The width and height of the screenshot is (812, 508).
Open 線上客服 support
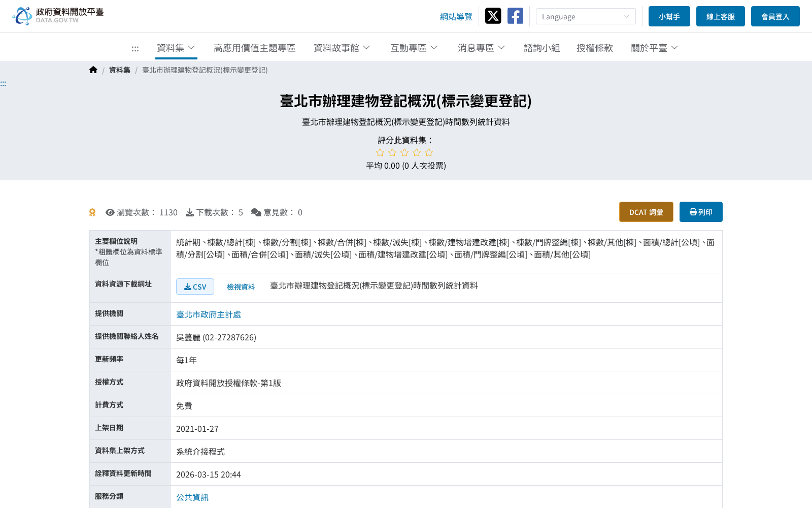coord(721,16)
